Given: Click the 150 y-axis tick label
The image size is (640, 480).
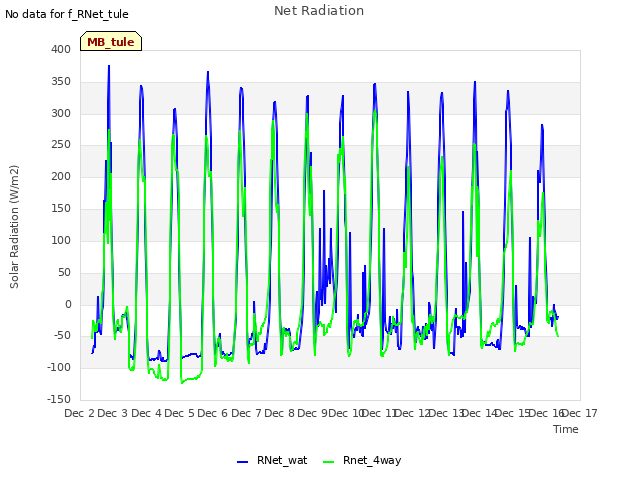Looking at the screenshot, I should pyautogui.click(x=61, y=208).
